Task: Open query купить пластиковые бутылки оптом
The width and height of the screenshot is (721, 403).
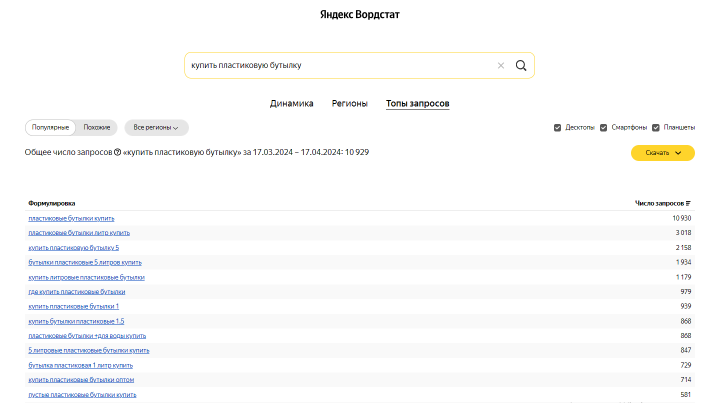Action: (81, 380)
